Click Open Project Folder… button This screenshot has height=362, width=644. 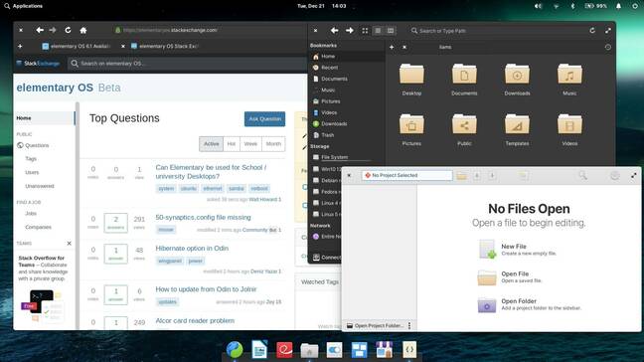coord(375,326)
